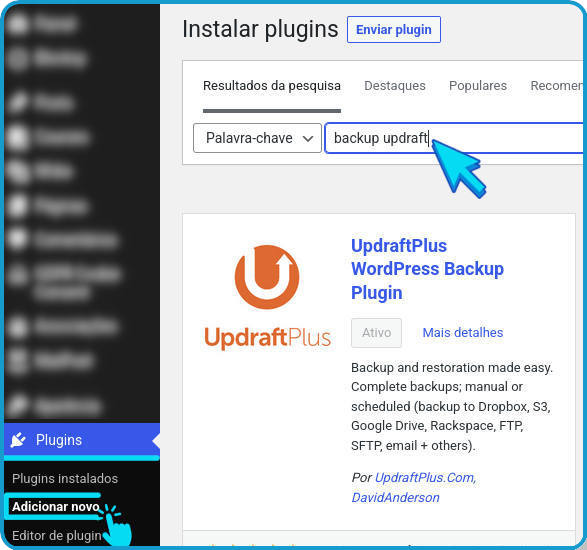
Task: Click the Enviar plugin button
Action: [x=393, y=30]
